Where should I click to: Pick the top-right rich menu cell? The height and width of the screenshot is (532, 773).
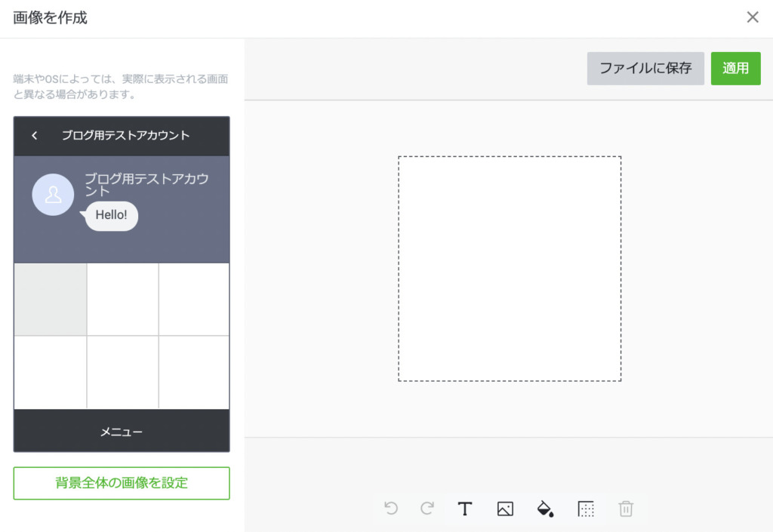pyautogui.click(x=194, y=299)
